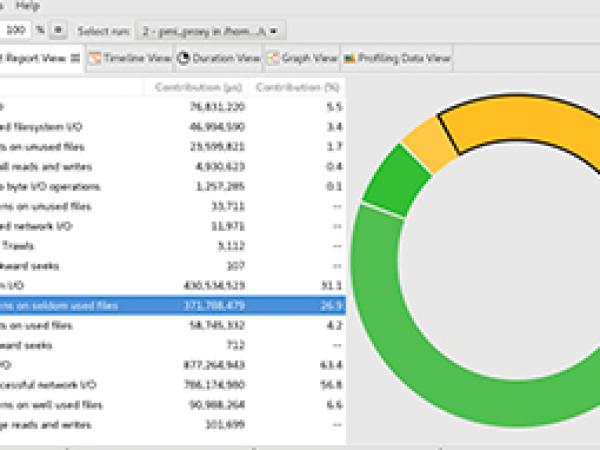Image resolution: width=600 pixels, height=450 pixels.
Task: Select the highlighted 'seldom used files' row
Action: click(x=170, y=306)
